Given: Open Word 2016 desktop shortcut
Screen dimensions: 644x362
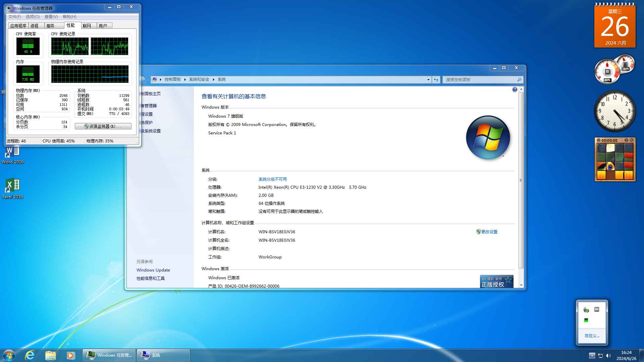Looking at the screenshot, I should (x=12, y=154).
